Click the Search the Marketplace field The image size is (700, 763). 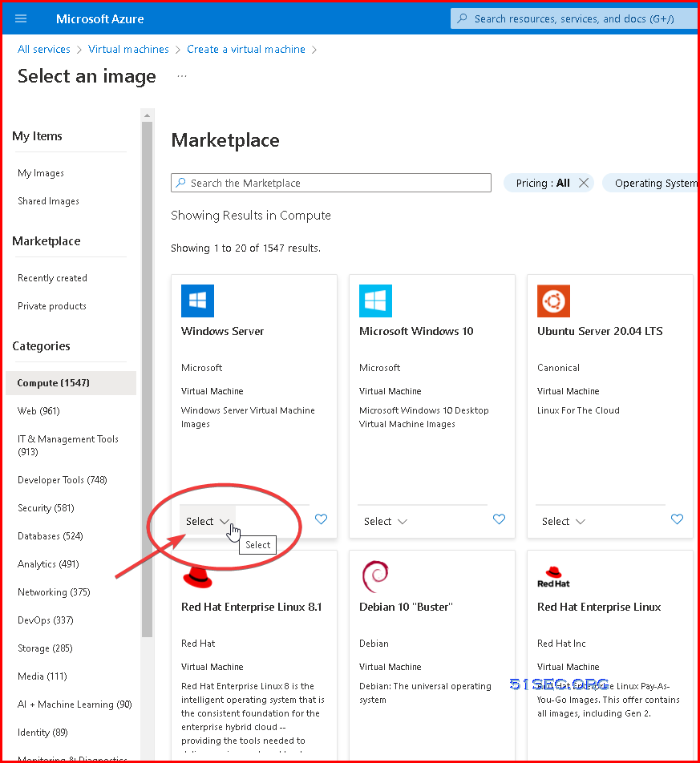pos(331,183)
